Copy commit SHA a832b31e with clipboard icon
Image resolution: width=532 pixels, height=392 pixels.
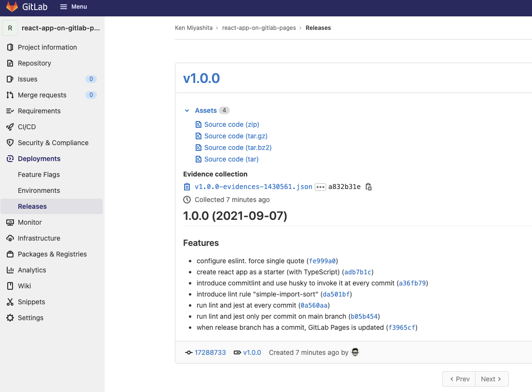(x=368, y=187)
